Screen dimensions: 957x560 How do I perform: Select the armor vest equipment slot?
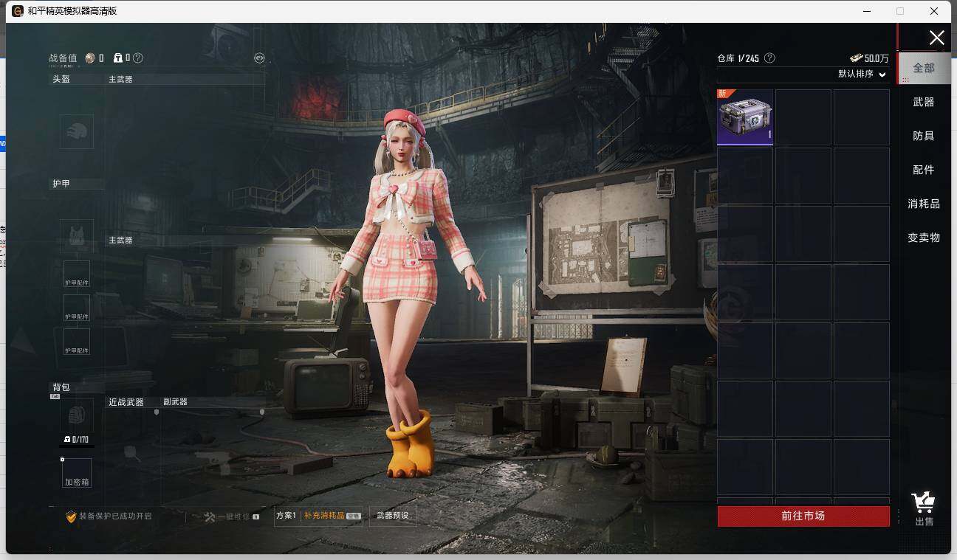point(77,237)
